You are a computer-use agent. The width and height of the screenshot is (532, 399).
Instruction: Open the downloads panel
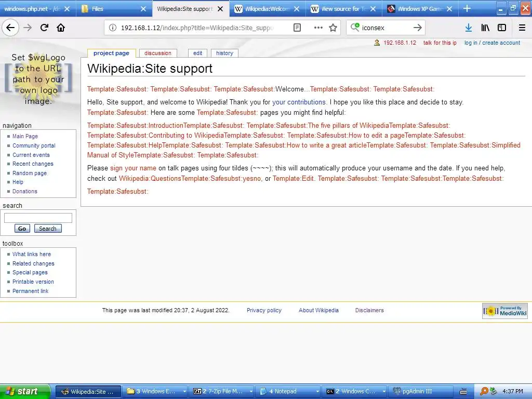click(469, 28)
